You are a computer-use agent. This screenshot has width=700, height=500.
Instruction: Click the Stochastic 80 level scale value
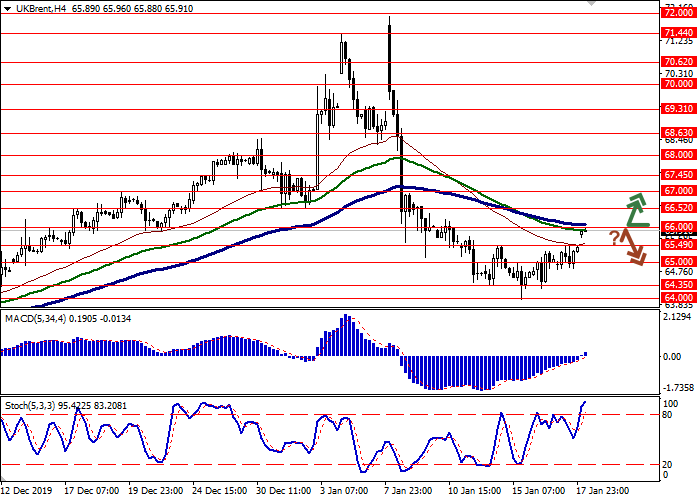667,415
